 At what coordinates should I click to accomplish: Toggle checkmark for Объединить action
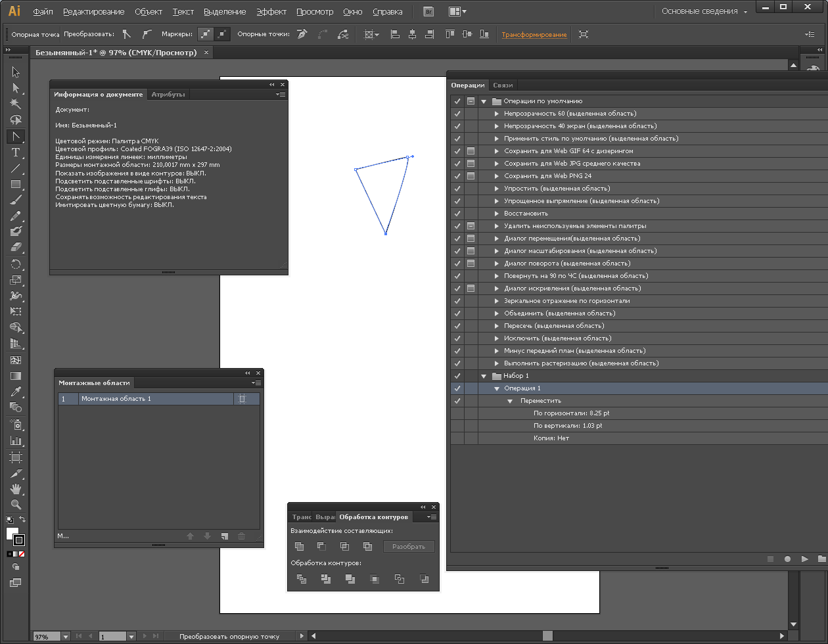coord(457,313)
